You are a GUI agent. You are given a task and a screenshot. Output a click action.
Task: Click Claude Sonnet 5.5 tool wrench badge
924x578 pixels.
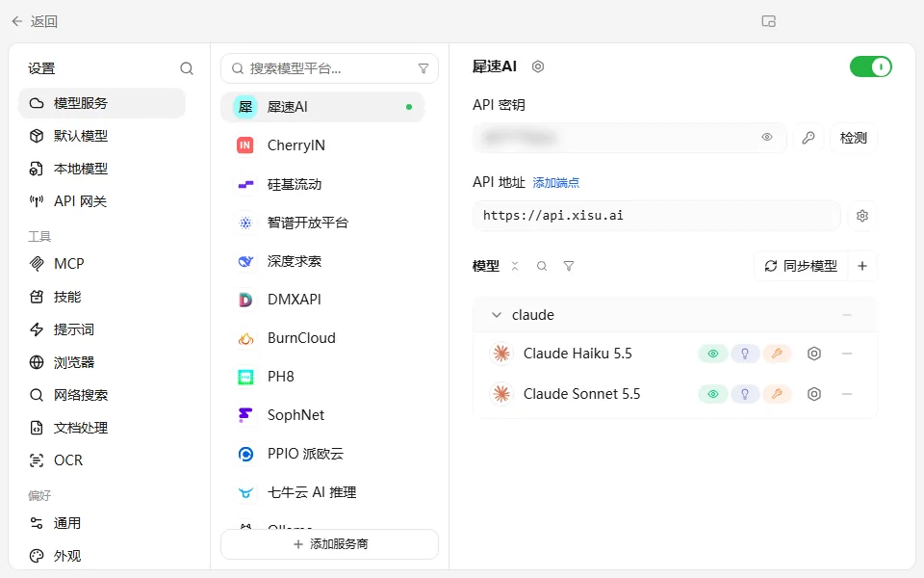point(777,394)
